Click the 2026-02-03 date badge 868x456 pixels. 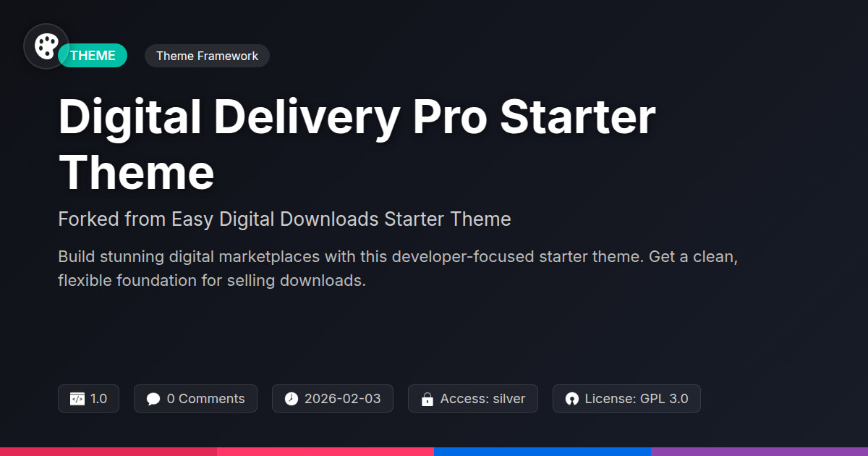(x=333, y=399)
